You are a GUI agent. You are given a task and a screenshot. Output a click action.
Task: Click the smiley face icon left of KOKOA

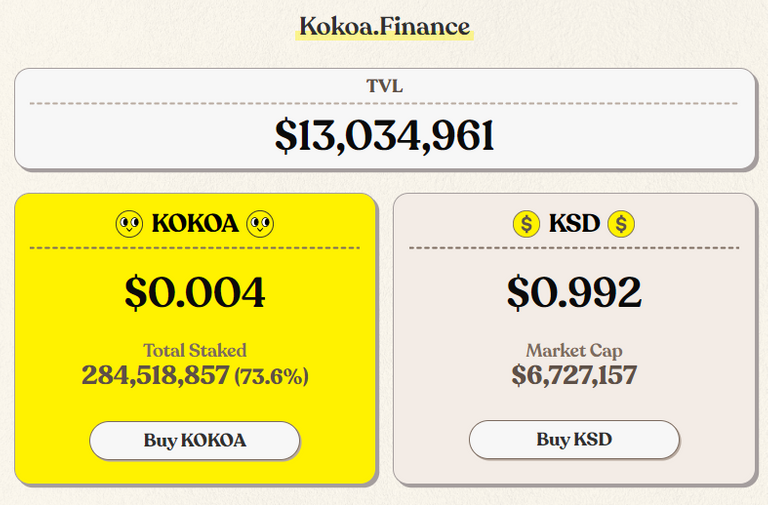(129, 224)
